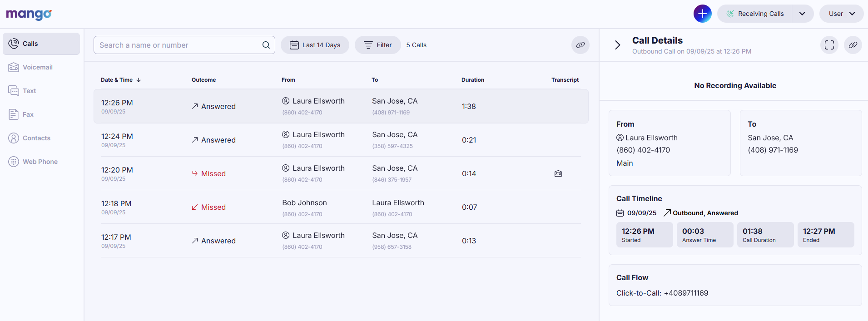Toggle Receiving Calls status
Image resolution: width=868 pixels, height=321 pixels.
pos(755,14)
